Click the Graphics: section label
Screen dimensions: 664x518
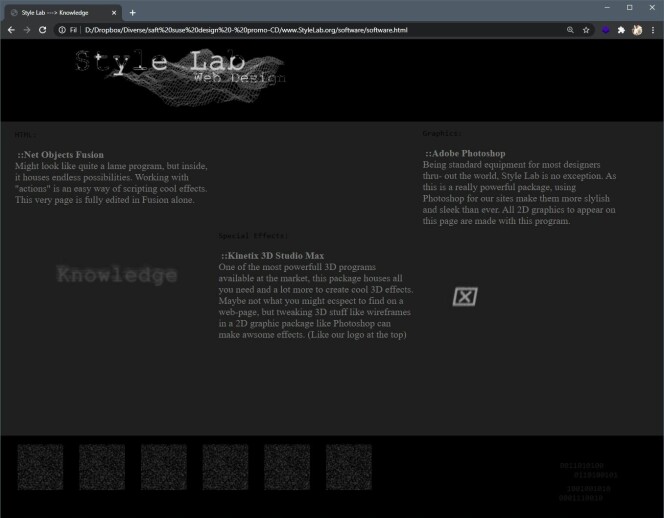coord(442,133)
